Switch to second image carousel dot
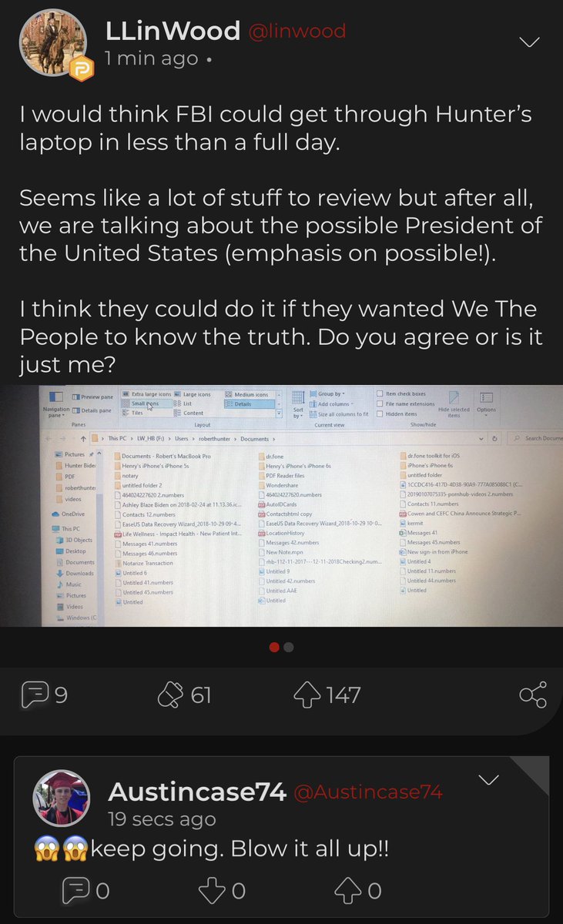The width and height of the screenshot is (563, 924). click(289, 648)
